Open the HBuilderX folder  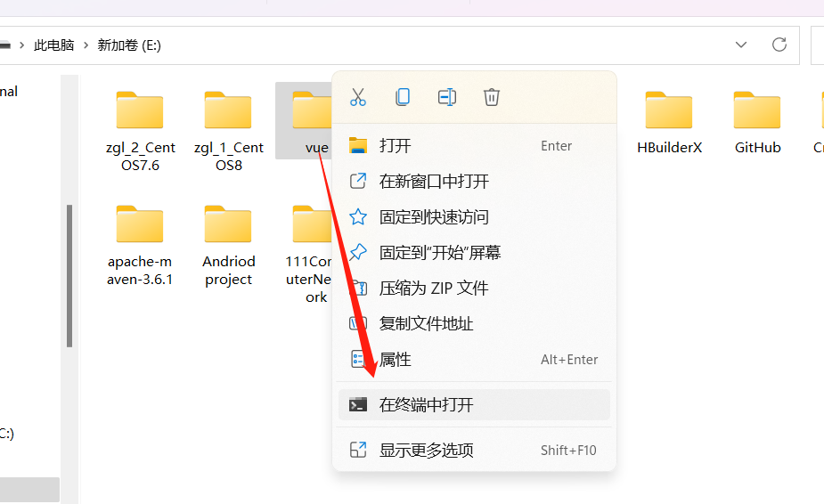tap(669, 123)
